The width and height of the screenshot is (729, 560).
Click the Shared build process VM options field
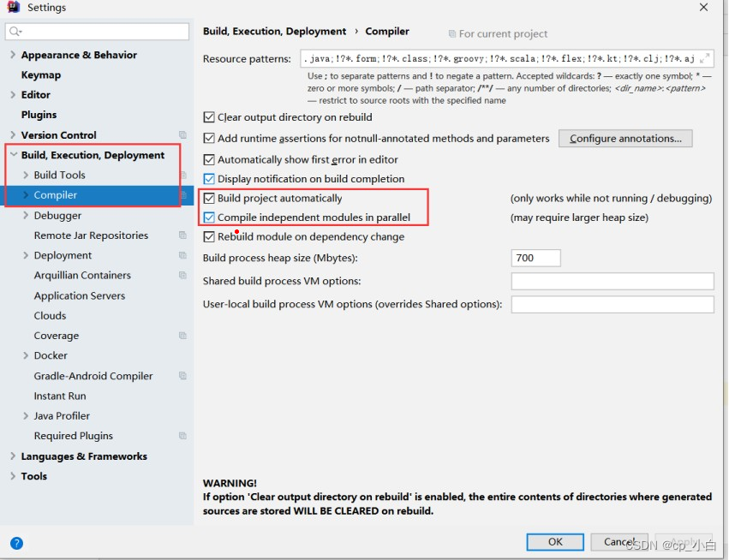(x=612, y=281)
